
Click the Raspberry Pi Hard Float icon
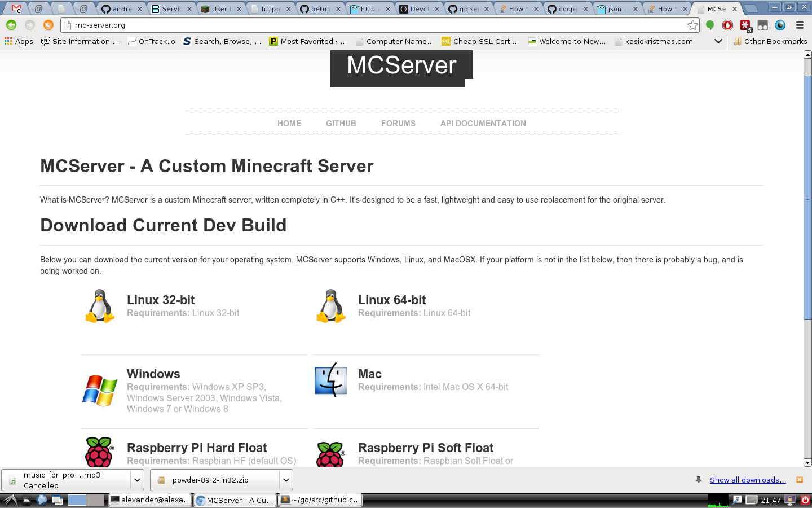click(100, 452)
